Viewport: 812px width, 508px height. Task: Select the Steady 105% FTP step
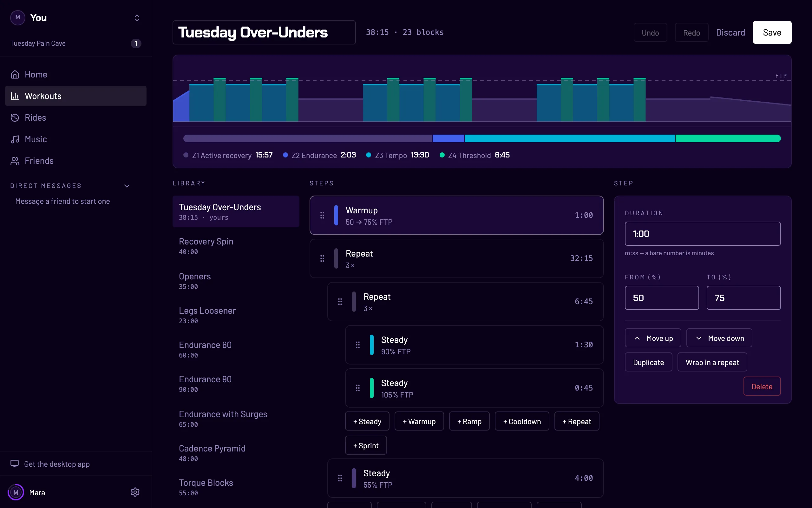click(475, 388)
